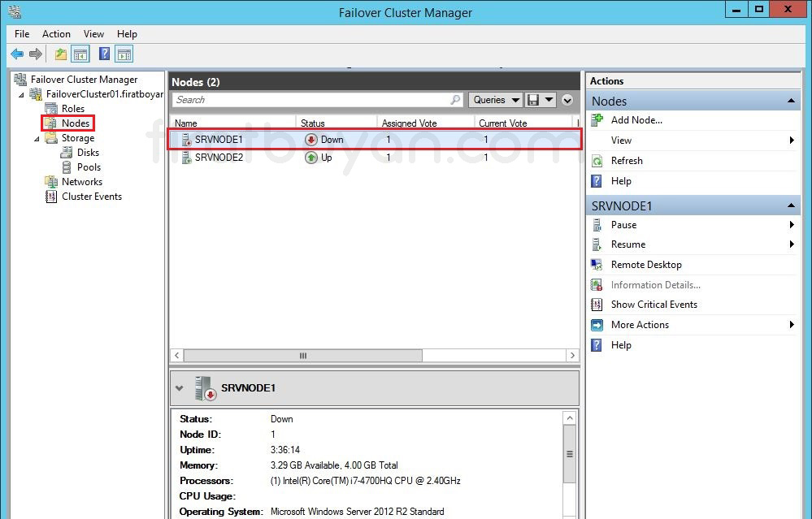Click the details pane scroll up arrow
This screenshot has width=812, height=519.
point(570,418)
